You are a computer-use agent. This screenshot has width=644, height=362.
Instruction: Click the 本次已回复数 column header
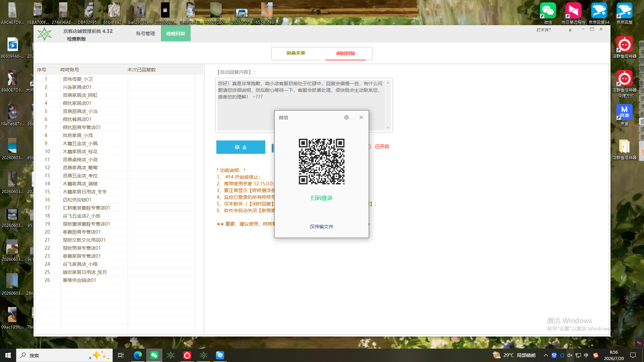(x=142, y=70)
